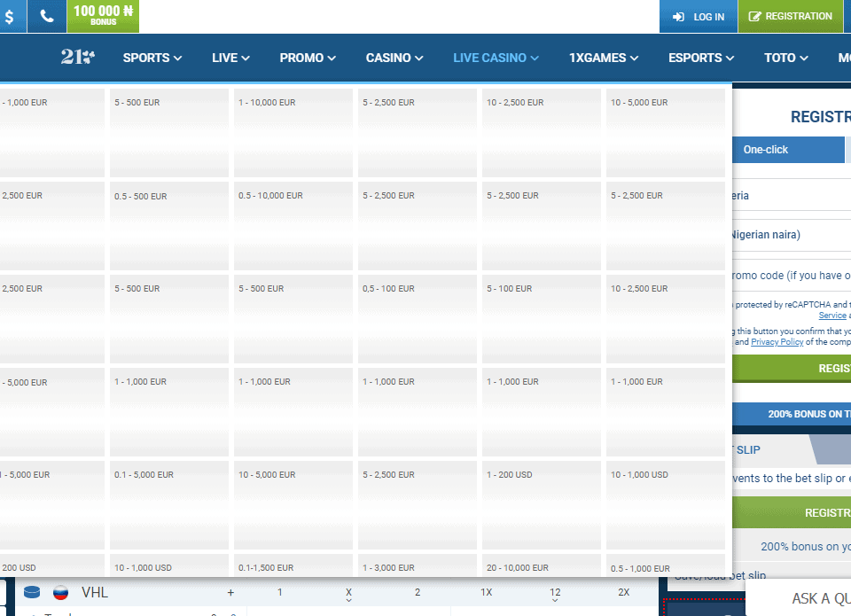Screen dimensions: 851x616
Task: Click the plus icon in VHL row
Action: coord(230,592)
